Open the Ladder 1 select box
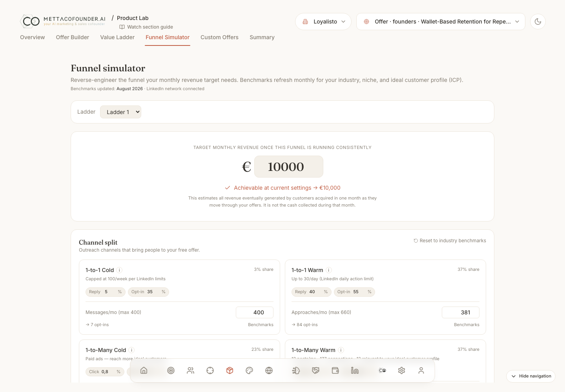Viewport: 565px width, 392px height. 120,112
